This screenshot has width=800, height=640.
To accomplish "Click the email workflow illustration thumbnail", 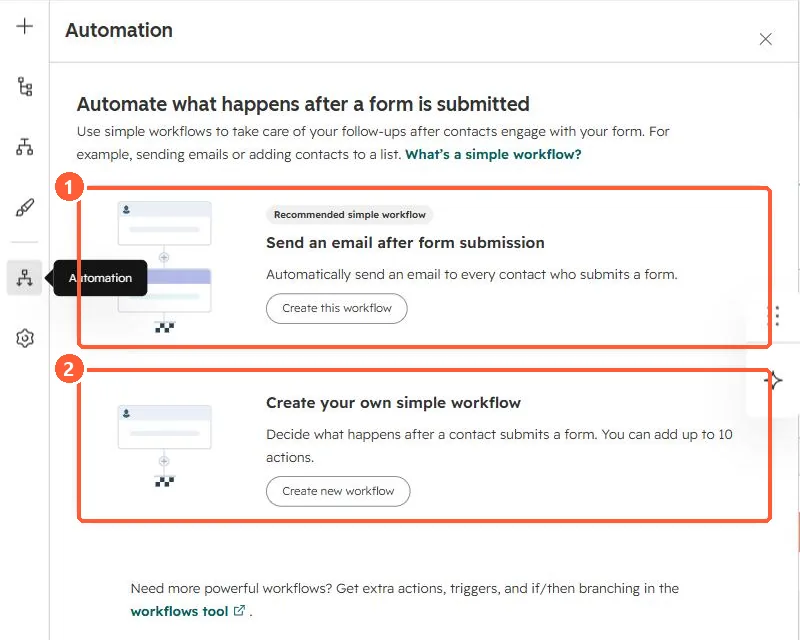I will [x=164, y=267].
